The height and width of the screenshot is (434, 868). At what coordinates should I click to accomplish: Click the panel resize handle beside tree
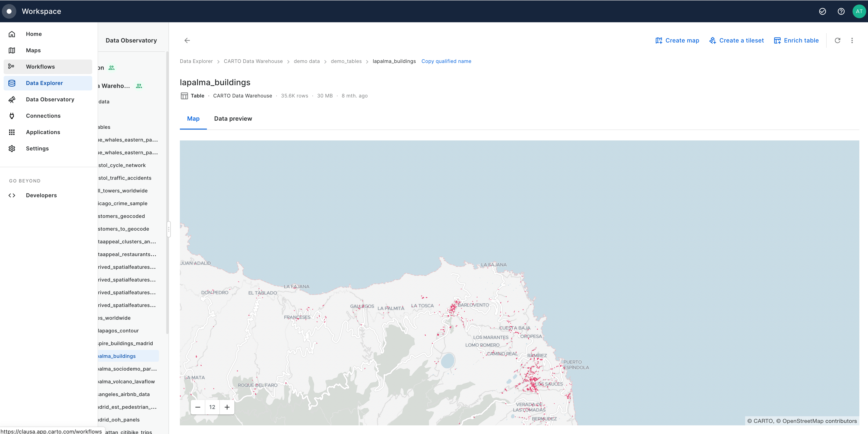(x=169, y=229)
